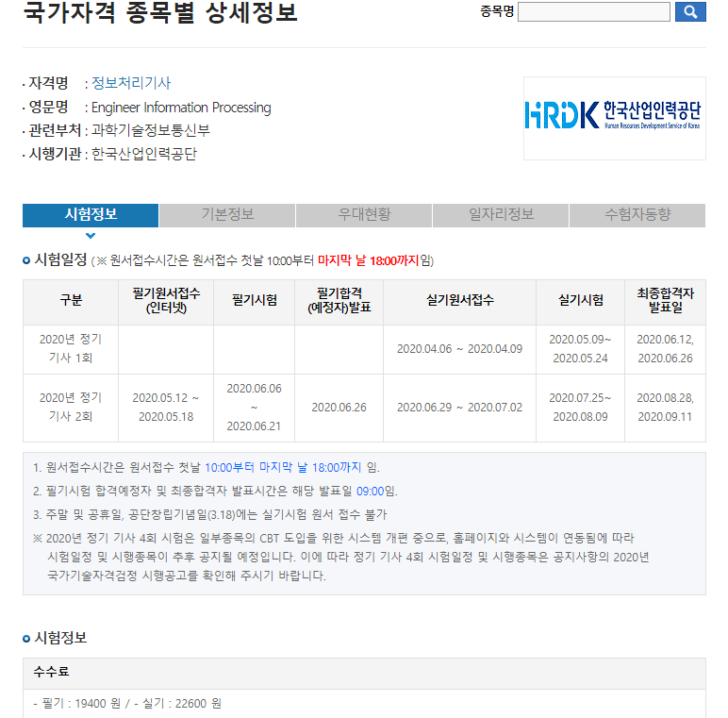This screenshot has width=728, height=718.
Task: Click the red 마지막 날 18:00까지 text
Action: (x=368, y=260)
